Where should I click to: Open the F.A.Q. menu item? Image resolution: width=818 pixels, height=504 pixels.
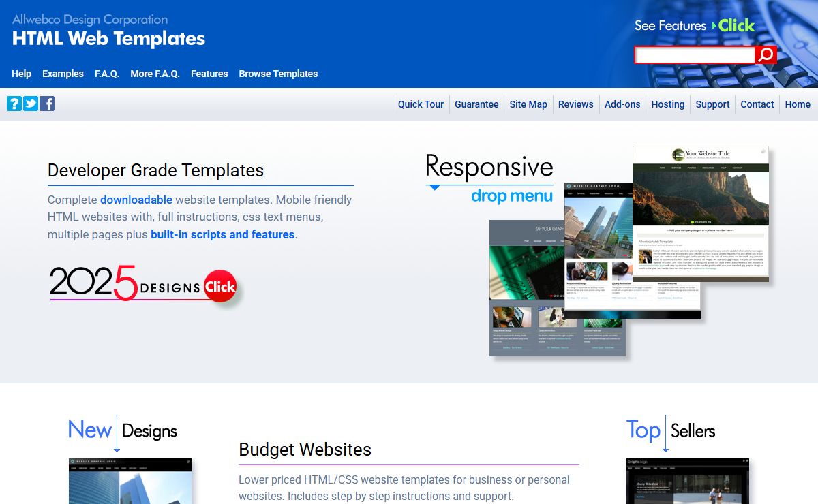pos(107,74)
